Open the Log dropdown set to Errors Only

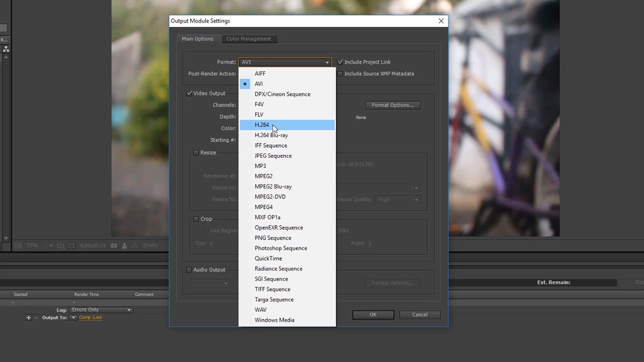click(x=101, y=310)
